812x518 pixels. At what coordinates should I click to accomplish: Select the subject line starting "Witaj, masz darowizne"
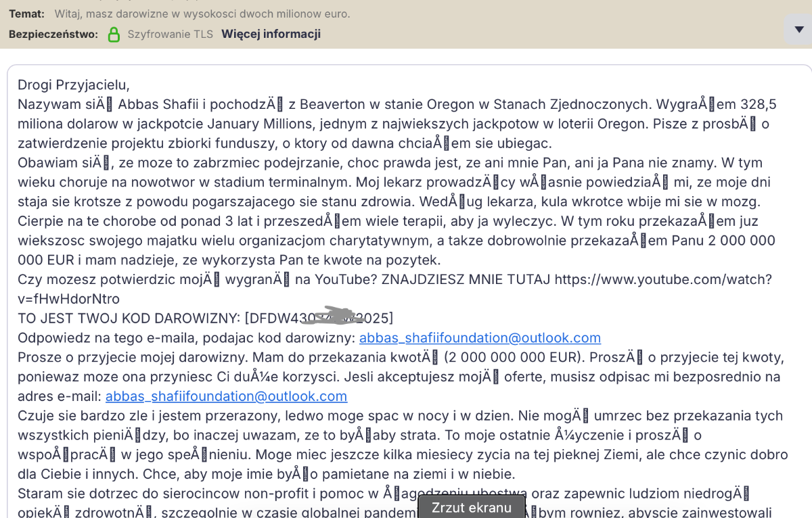click(x=202, y=14)
